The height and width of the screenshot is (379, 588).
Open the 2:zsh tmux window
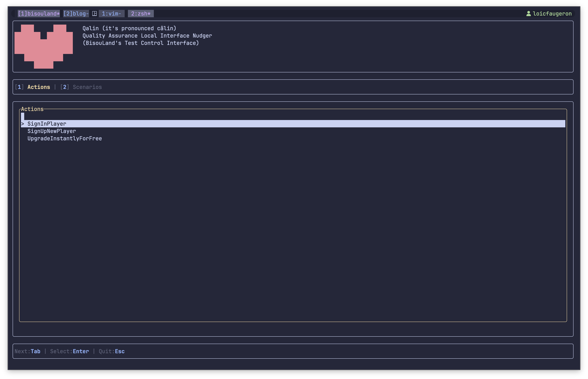141,13
